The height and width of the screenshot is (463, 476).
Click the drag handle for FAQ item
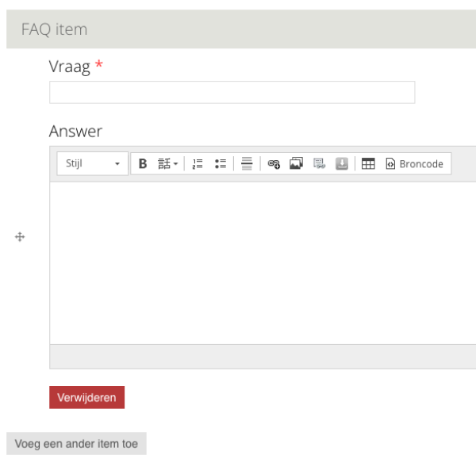pyautogui.click(x=21, y=237)
